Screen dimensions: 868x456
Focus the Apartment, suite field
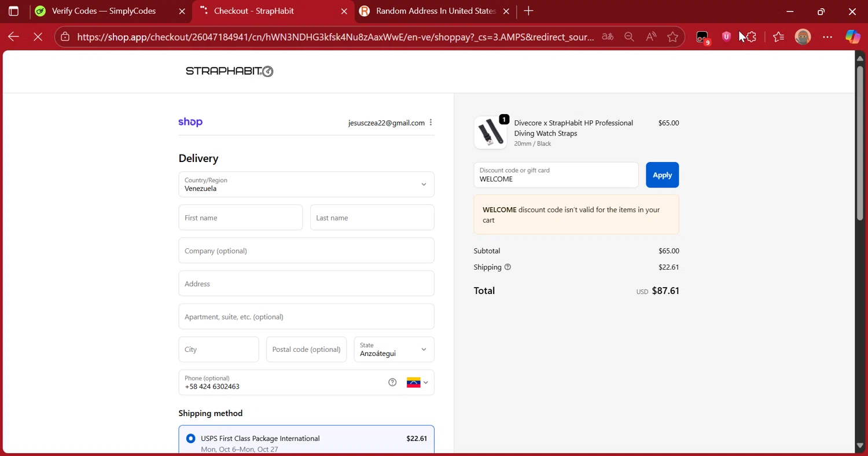[306, 317]
